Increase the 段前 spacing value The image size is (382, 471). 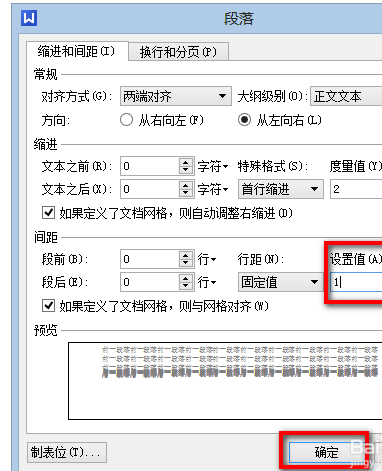pos(186,254)
